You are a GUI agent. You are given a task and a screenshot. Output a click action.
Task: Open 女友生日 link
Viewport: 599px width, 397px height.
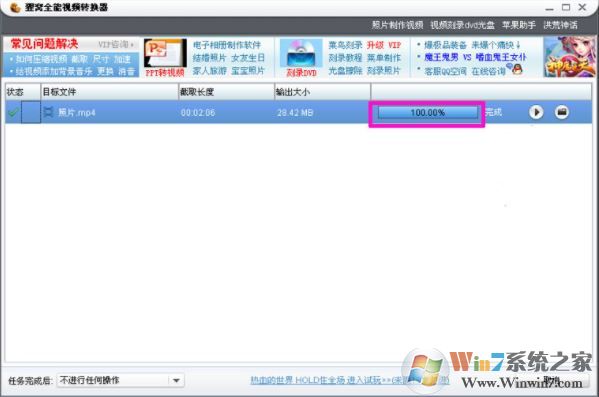[x=248, y=58]
